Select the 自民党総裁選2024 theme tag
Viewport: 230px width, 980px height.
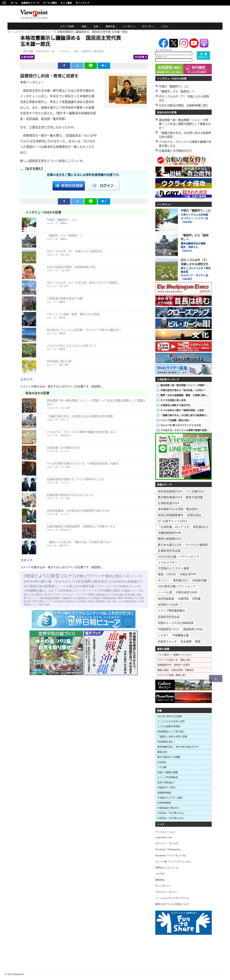(170, 491)
